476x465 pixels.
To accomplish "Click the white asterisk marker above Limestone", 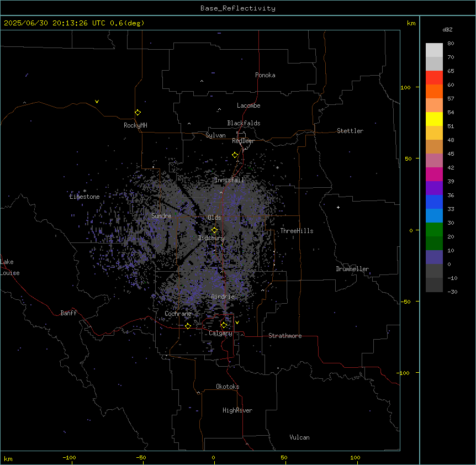I will pyautogui.click(x=84, y=191).
